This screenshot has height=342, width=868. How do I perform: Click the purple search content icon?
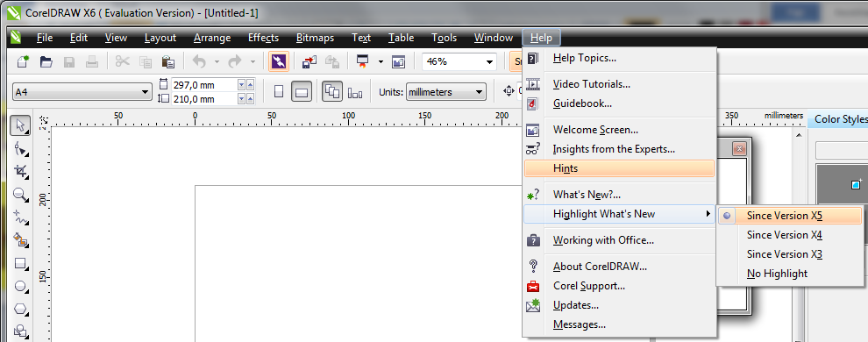coord(279,62)
